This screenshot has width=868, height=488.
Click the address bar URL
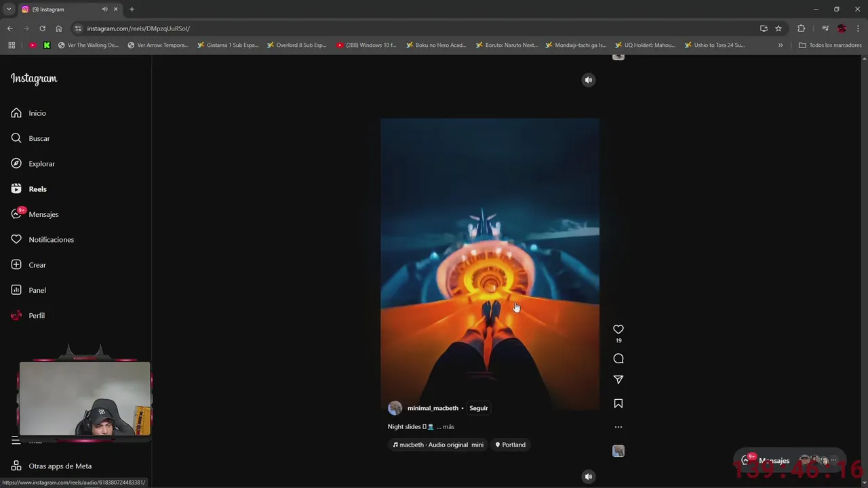point(138,28)
